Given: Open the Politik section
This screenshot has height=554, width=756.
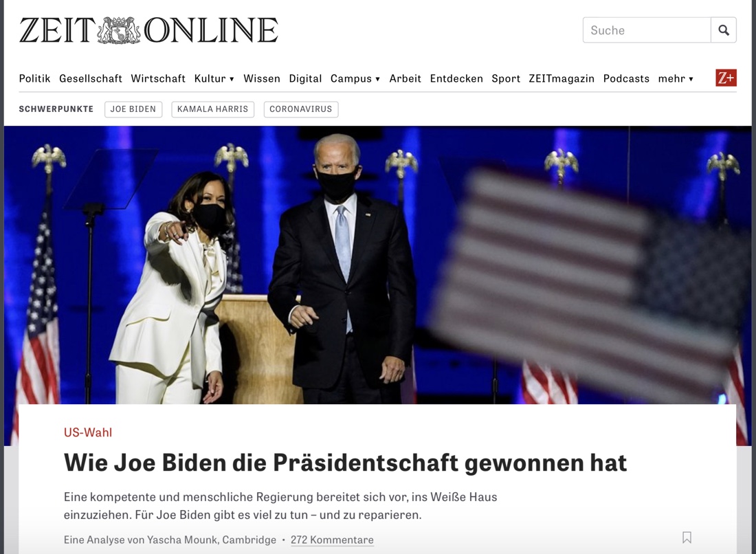Looking at the screenshot, I should tap(34, 78).
